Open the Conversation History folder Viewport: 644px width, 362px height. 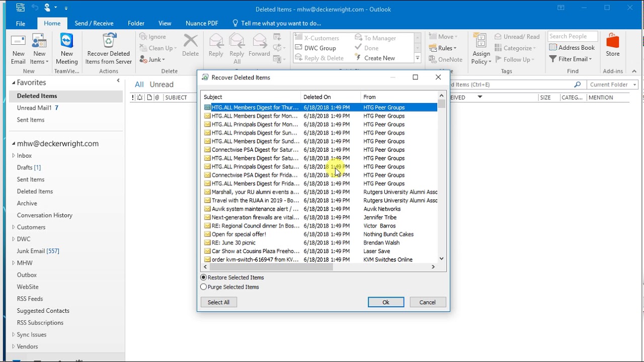coord(45,215)
